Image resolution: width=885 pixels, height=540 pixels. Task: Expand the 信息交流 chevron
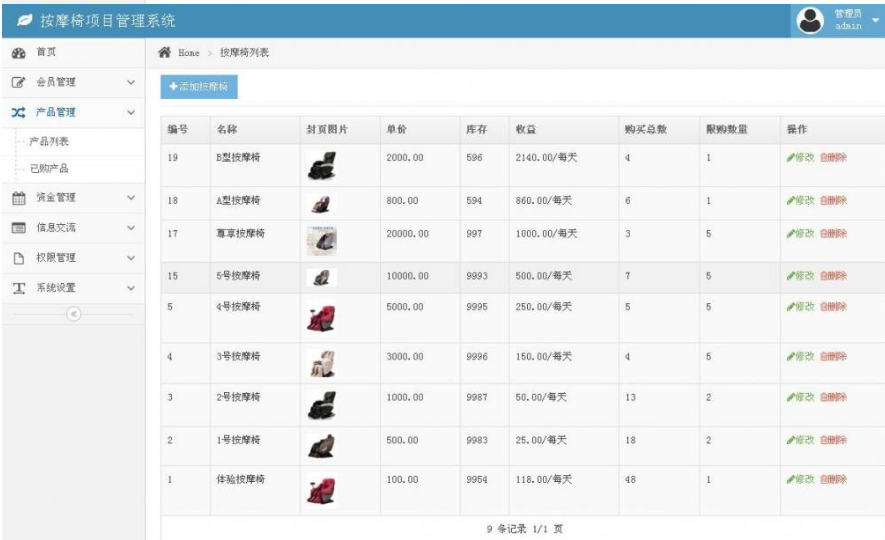(131, 227)
